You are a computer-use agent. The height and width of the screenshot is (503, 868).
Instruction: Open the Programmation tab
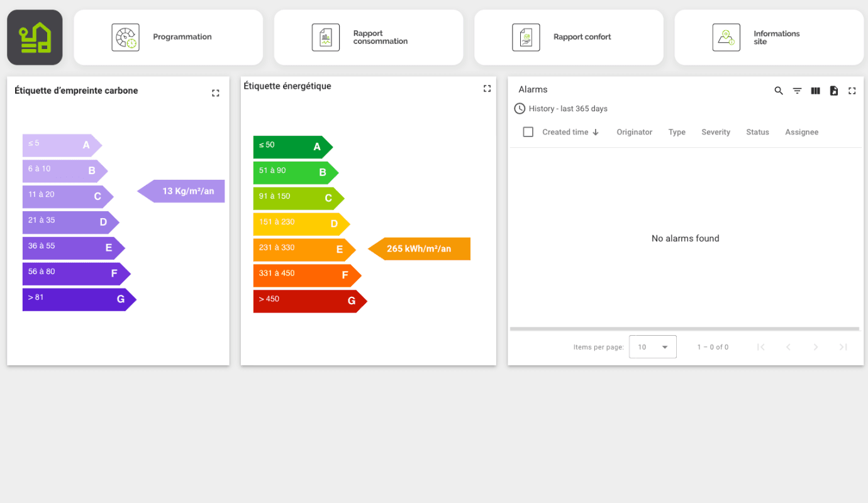[x=169, y=37]
